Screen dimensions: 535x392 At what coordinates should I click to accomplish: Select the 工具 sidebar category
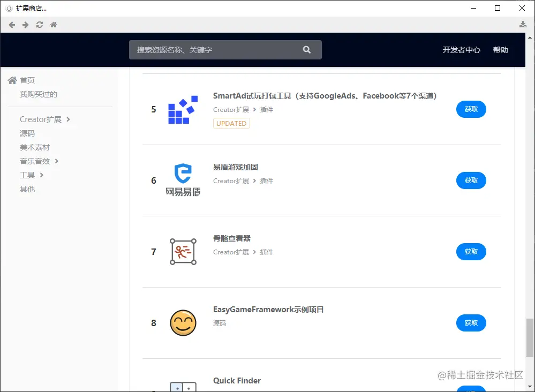pos(27,175)
